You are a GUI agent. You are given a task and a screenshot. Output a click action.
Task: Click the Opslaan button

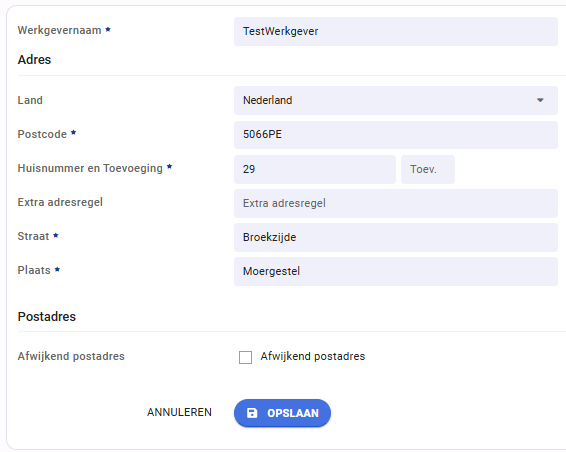(282, 413)
